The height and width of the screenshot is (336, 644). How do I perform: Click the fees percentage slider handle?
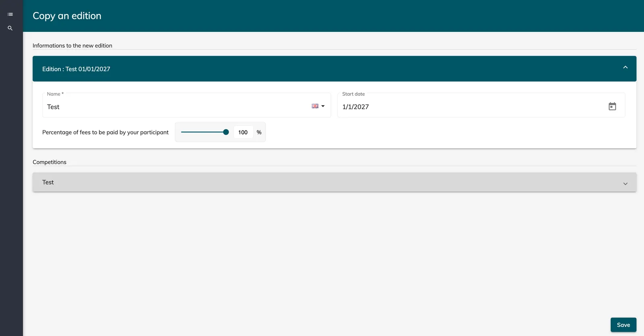point(226,132)
